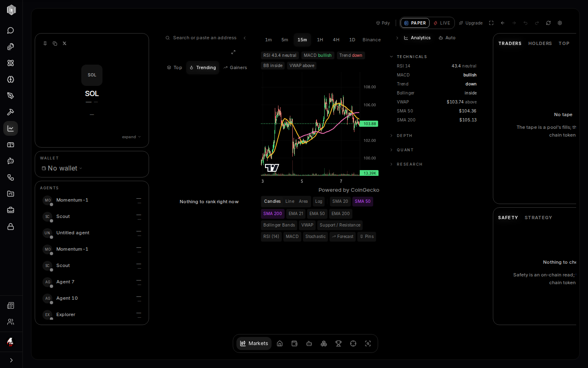Click the fullscreen icon in top toolbar

[x=491, y=23]
